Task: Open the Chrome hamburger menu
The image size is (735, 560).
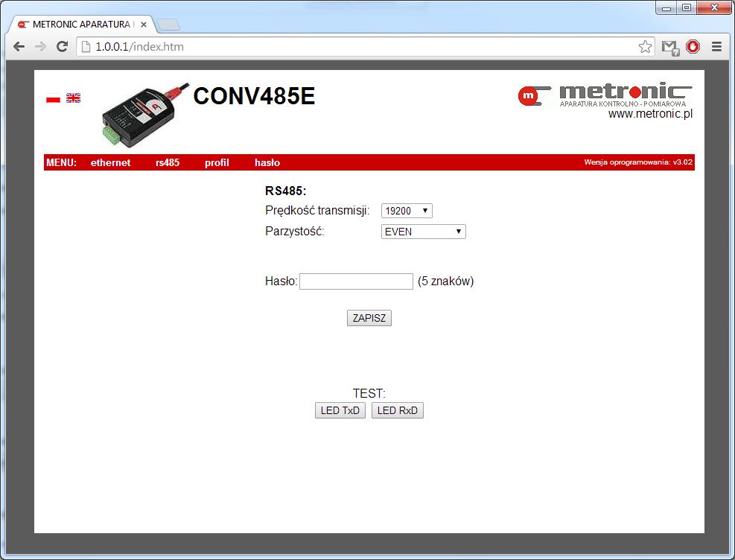Action: pos(716,46)
